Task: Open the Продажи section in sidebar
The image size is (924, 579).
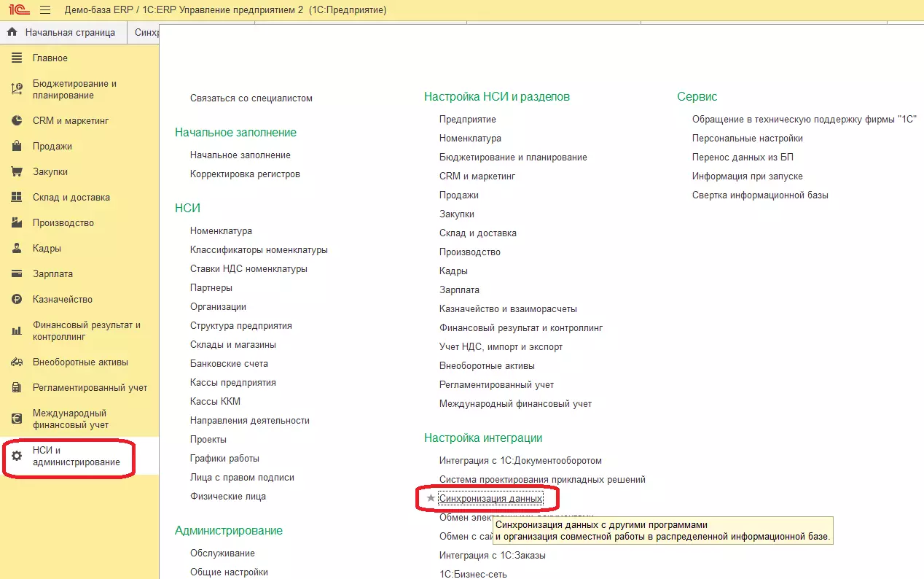Action: (52, 147)
